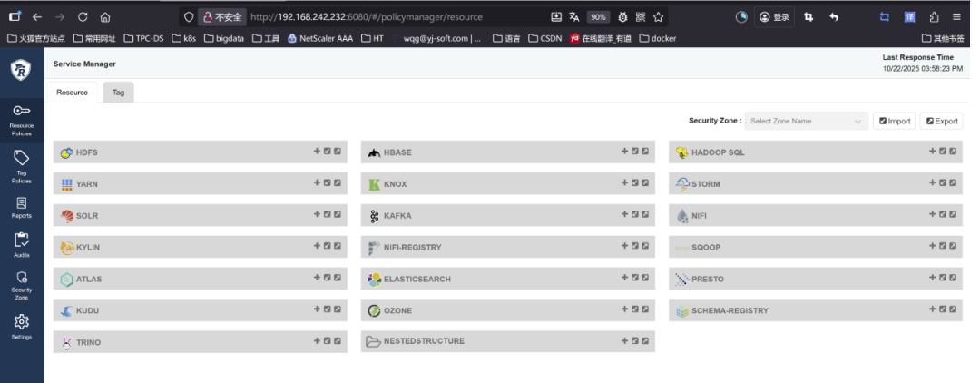Add a new KYLIN service with plus icon

pos(317,246)
